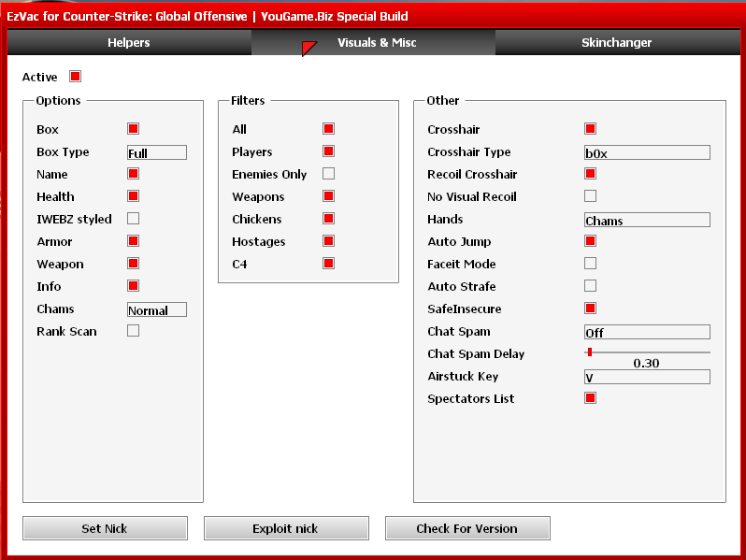
Task: Check the Auto Strafe checkbox
Action: pyautogui.click(x=591, y=285)
